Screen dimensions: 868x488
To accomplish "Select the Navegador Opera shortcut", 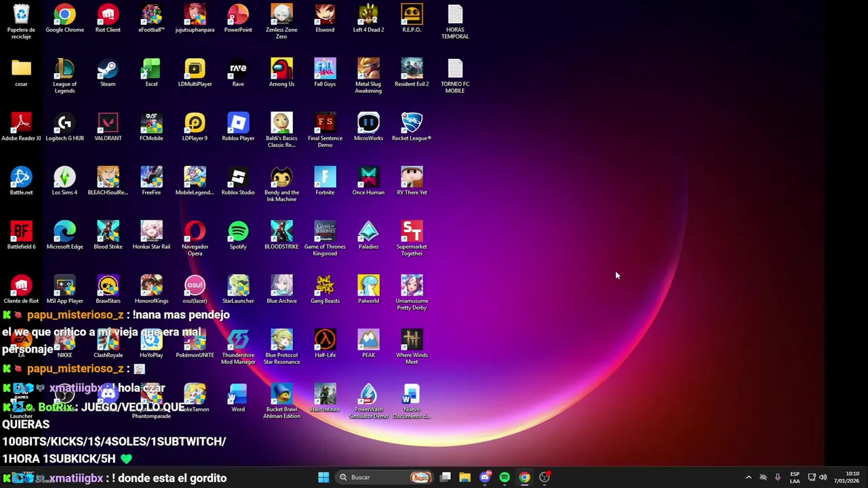I will tap(195, 238).
